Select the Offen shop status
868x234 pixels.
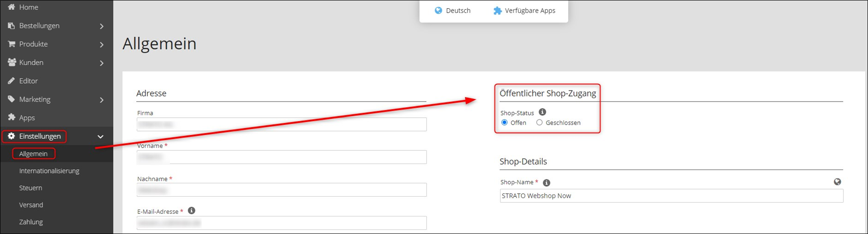(x=504, y=123)
